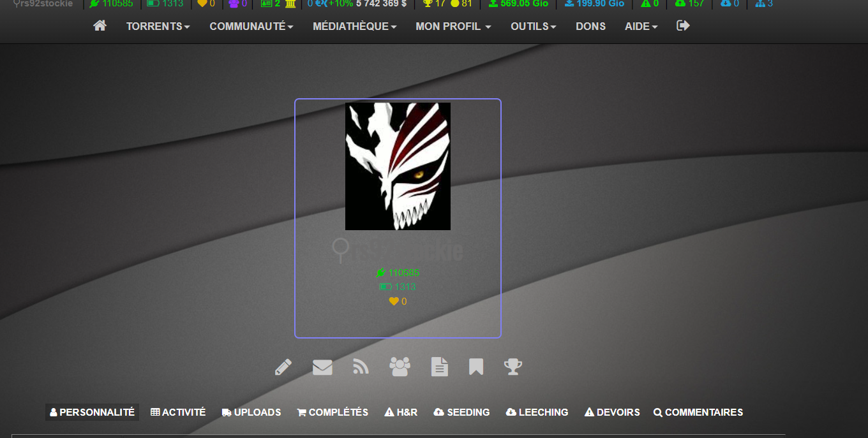Open the document page icon
Image resolution: width=868 pixels, height=438 pixels.
click(440, 367)
